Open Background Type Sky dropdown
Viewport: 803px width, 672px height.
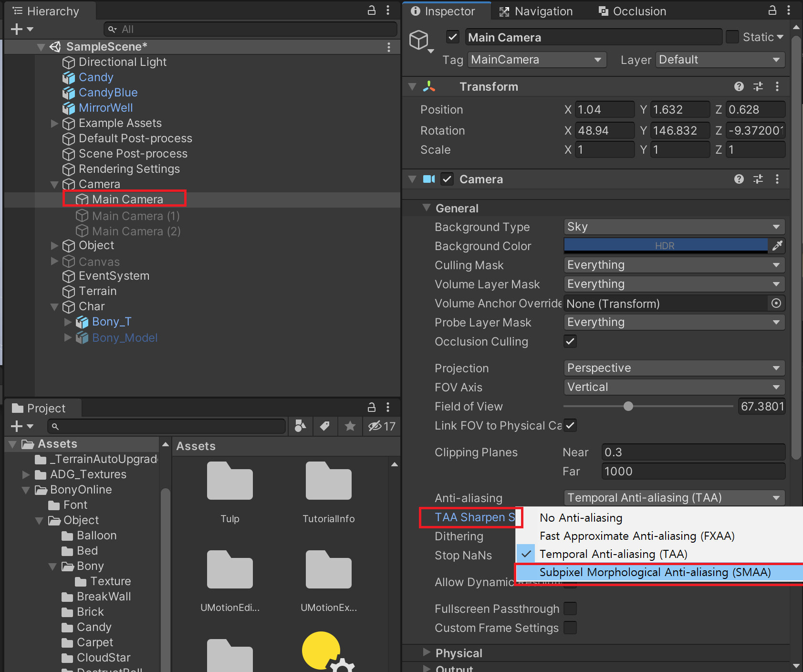point(674,227)
